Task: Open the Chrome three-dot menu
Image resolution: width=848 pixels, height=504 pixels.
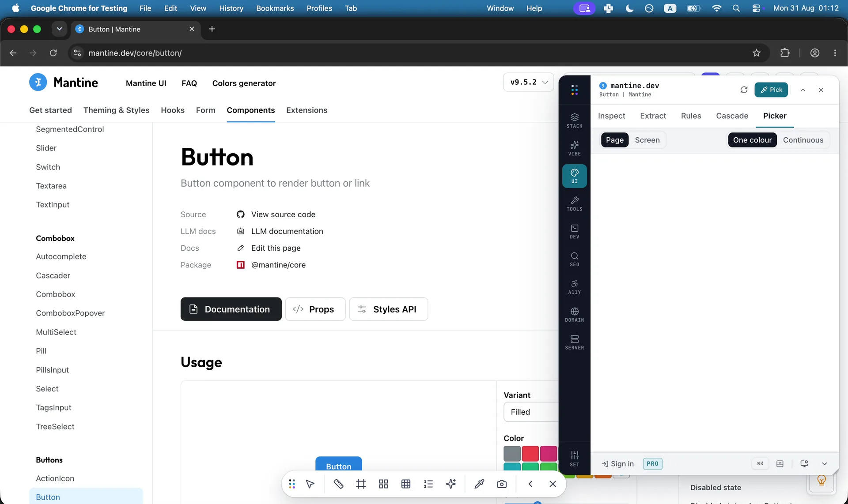Action: (x=835, y=53)
